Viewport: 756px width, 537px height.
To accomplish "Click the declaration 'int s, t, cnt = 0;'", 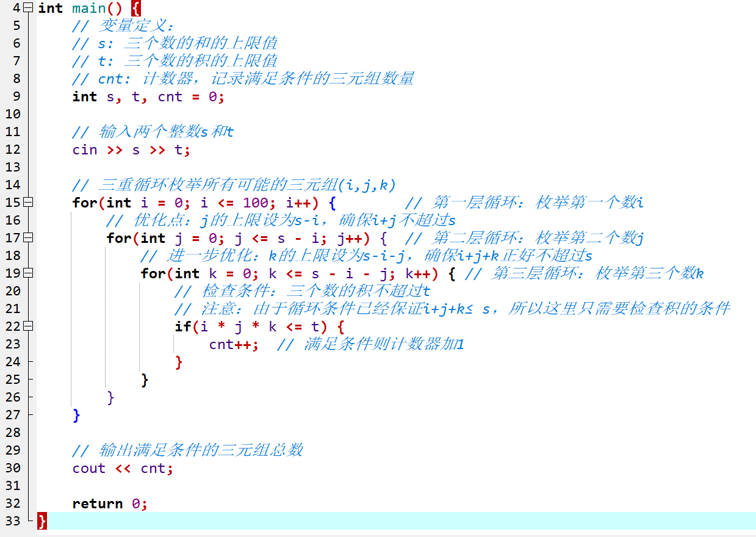I will tap(148, 97).
